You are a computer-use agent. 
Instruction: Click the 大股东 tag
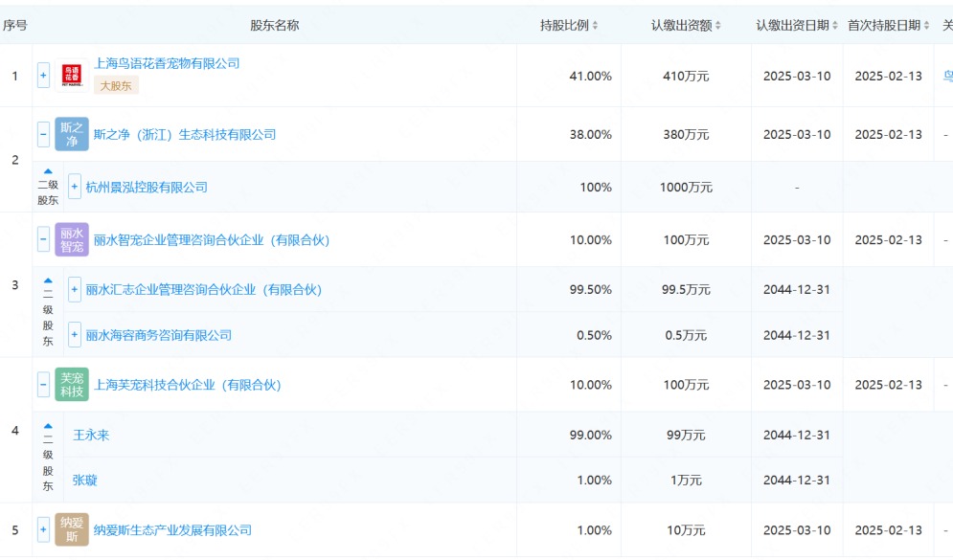[116, 85]
